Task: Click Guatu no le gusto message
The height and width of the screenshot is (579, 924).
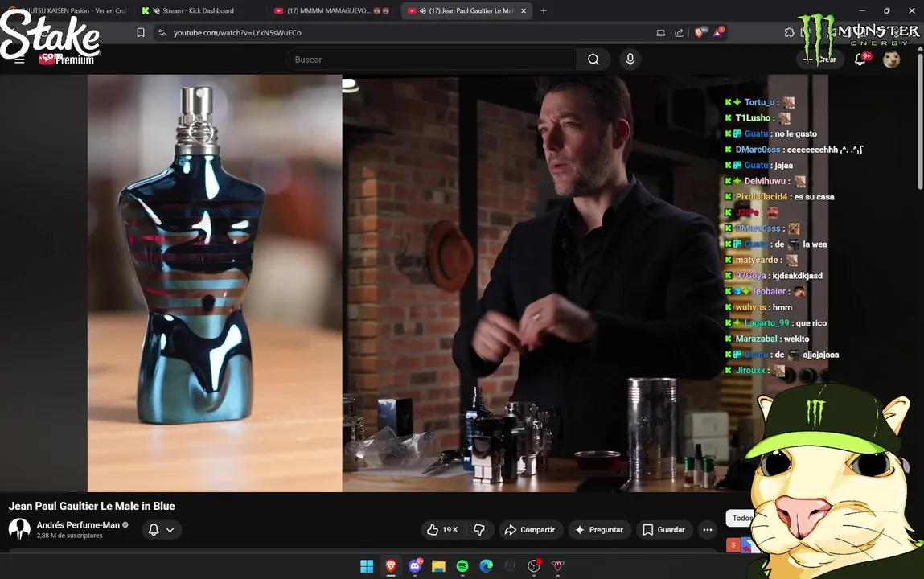Action: (771, 133)
